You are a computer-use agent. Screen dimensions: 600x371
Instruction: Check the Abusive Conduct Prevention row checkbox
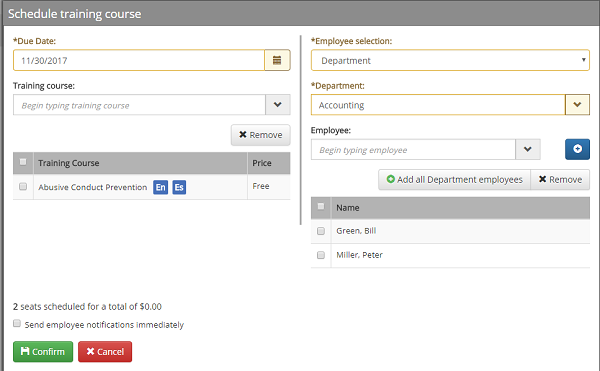(x=23, y=186)
